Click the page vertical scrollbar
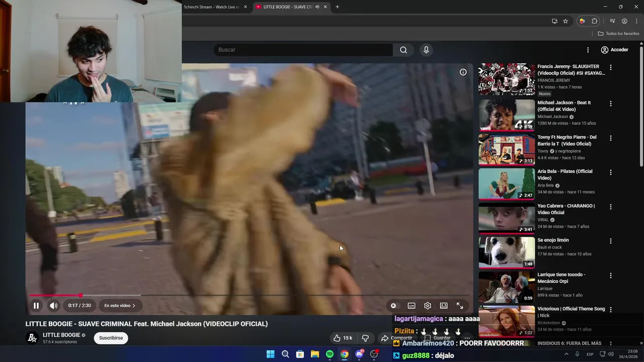The width and height of the screenshot is (644, 362). [641, 106]
